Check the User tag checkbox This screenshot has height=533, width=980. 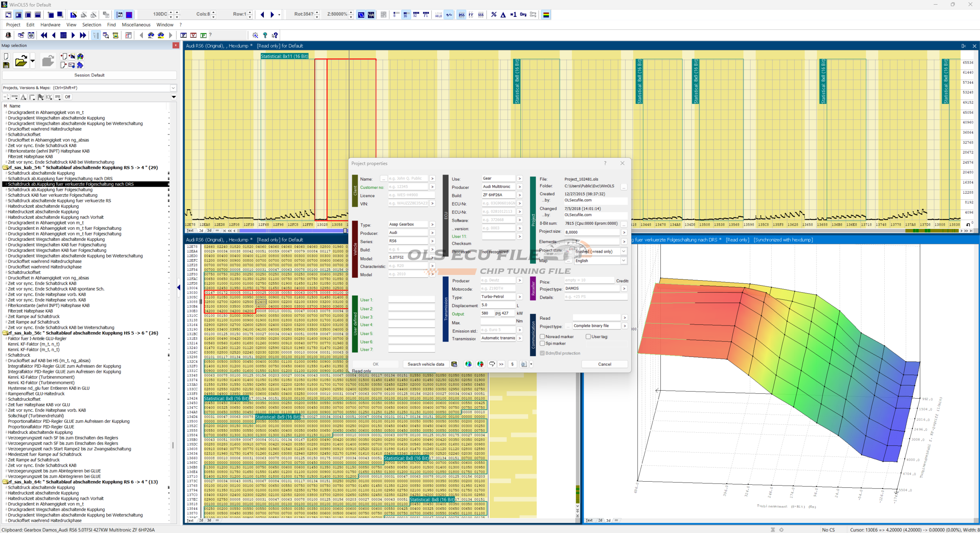tap(588, 337)
